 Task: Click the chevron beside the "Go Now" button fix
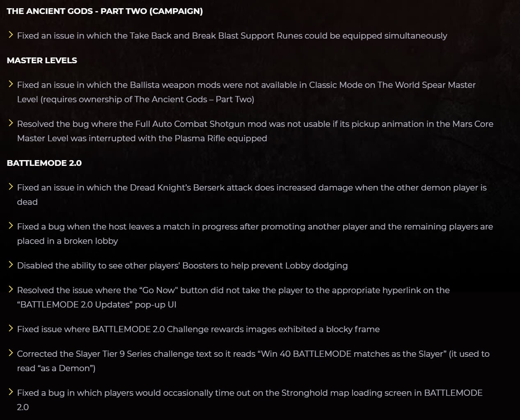(x=11, y=289)
